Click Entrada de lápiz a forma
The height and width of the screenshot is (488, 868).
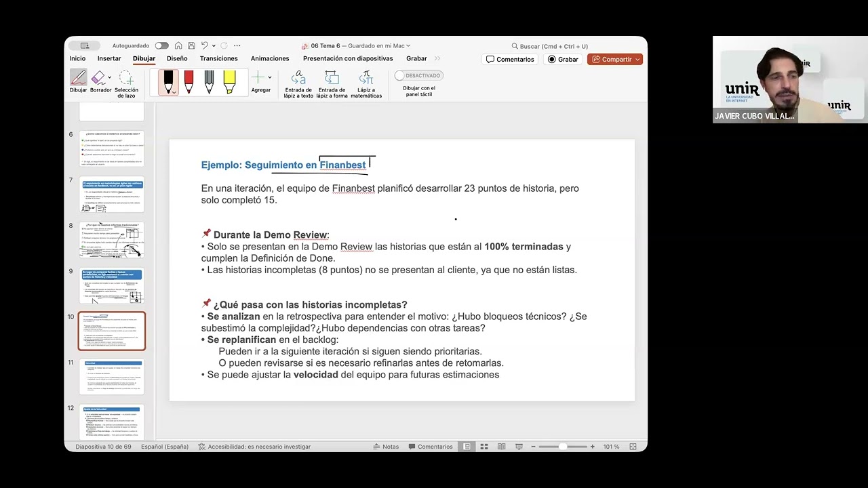pyautogui.click(x=332, y=84)
